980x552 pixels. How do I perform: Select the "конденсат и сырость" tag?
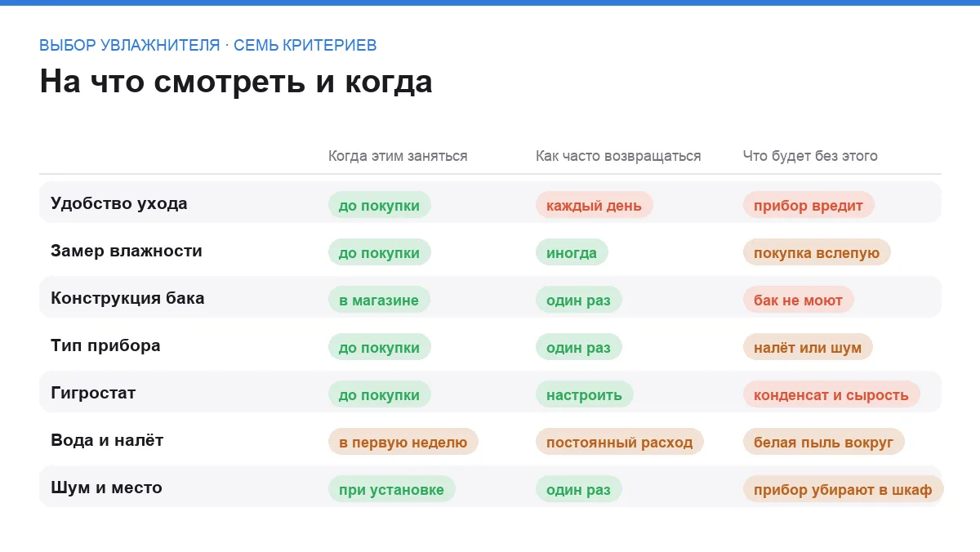coord(831,394)
